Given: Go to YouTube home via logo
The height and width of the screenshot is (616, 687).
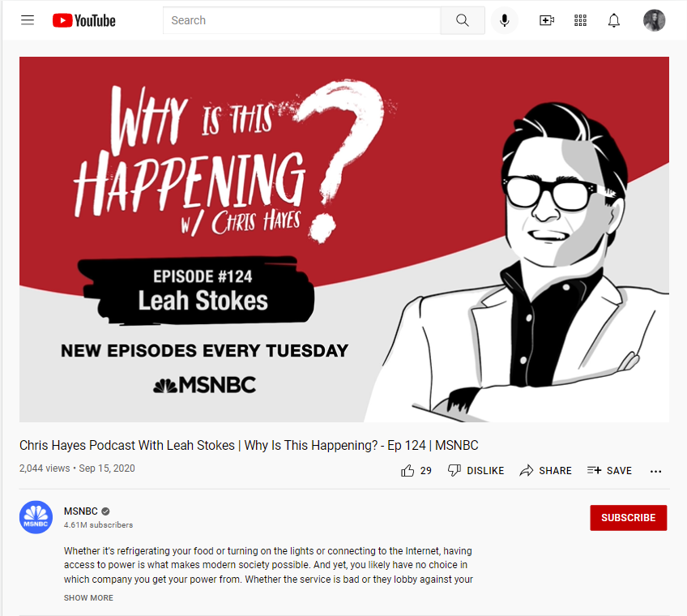Looking at the screenshot, I should coord(84,20).
